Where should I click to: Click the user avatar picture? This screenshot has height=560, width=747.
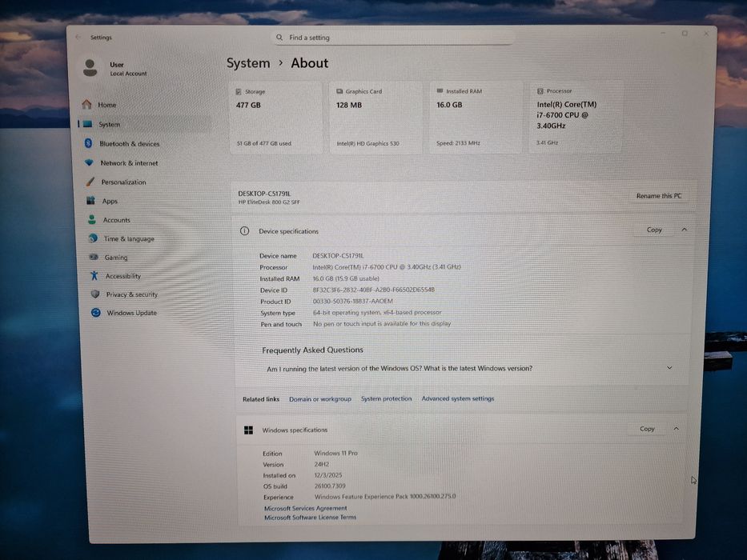pos(90,68)
